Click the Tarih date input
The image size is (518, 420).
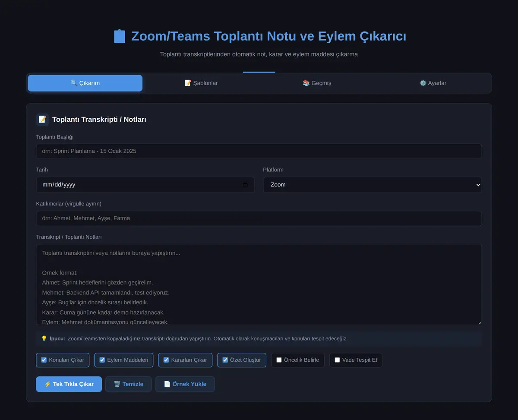[145, 185]
